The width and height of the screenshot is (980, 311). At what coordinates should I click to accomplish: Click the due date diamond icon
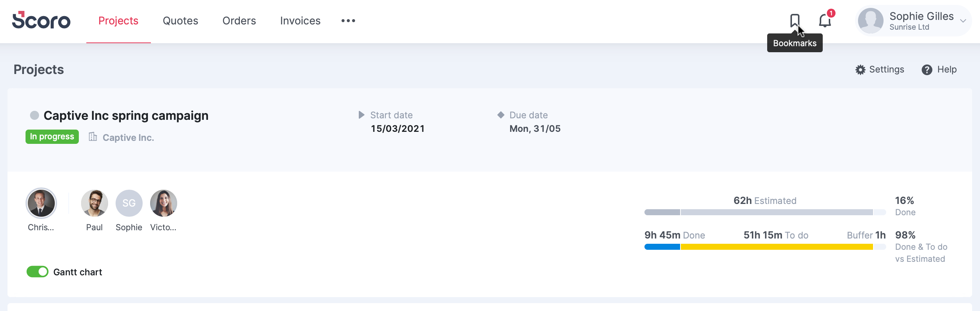pyautogui.click(x=501, y=115)
